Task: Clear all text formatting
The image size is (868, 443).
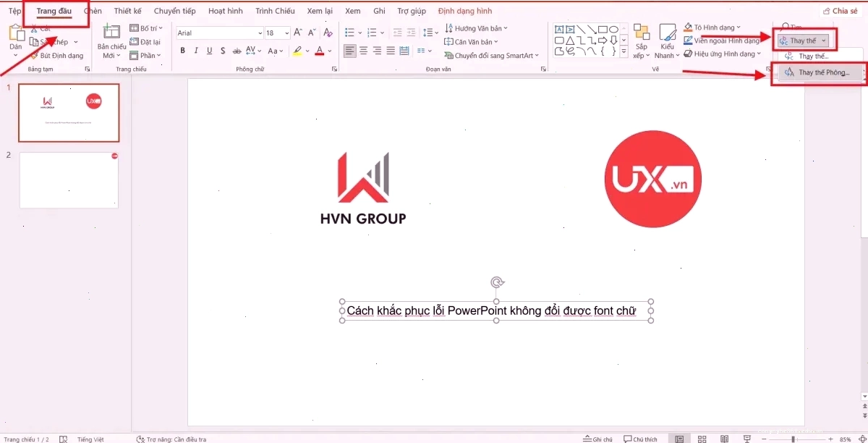Action: (328, 33)
